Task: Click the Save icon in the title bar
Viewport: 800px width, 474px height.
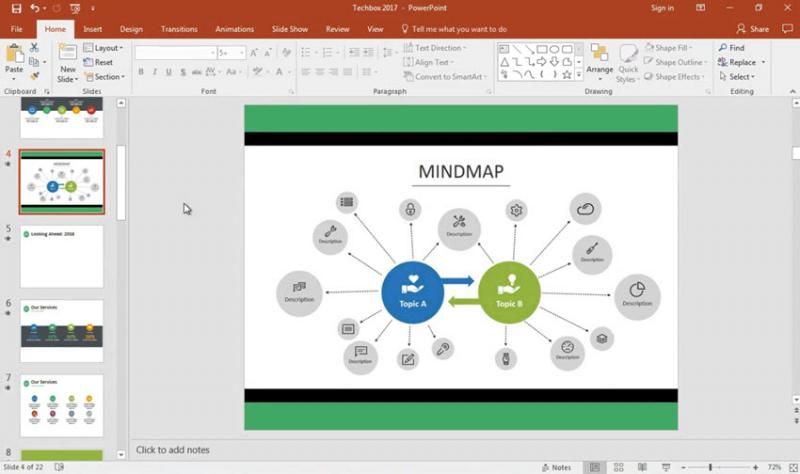Action: (16, 8)
